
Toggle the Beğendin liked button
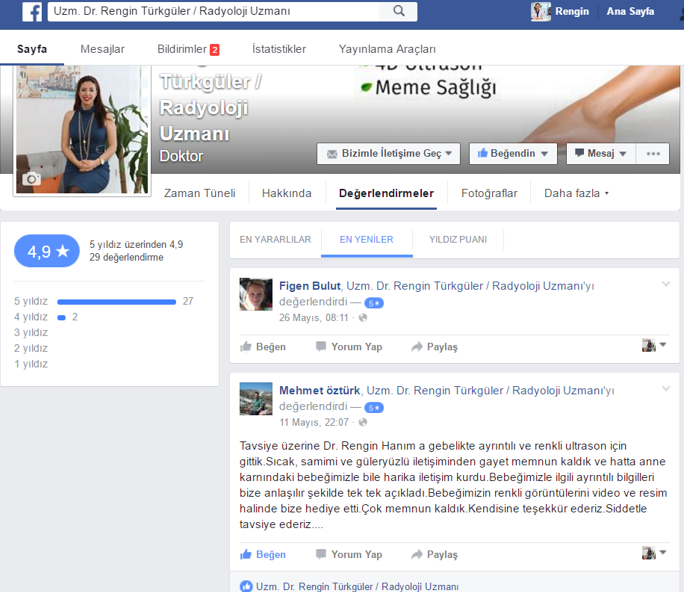coord(514,154)
